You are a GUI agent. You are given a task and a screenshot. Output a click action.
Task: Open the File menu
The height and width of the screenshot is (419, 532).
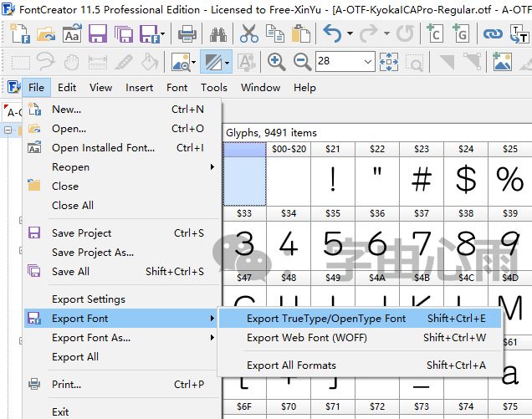(36, 88)
